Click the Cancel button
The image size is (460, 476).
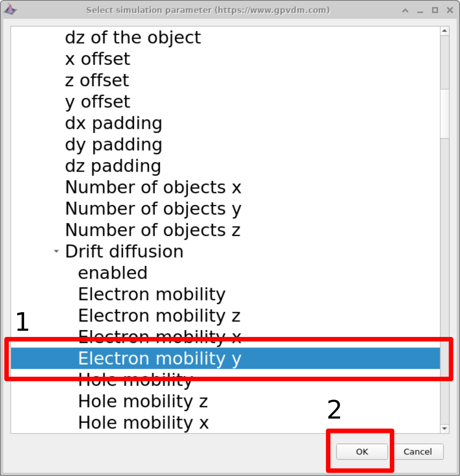coord(418,452)
